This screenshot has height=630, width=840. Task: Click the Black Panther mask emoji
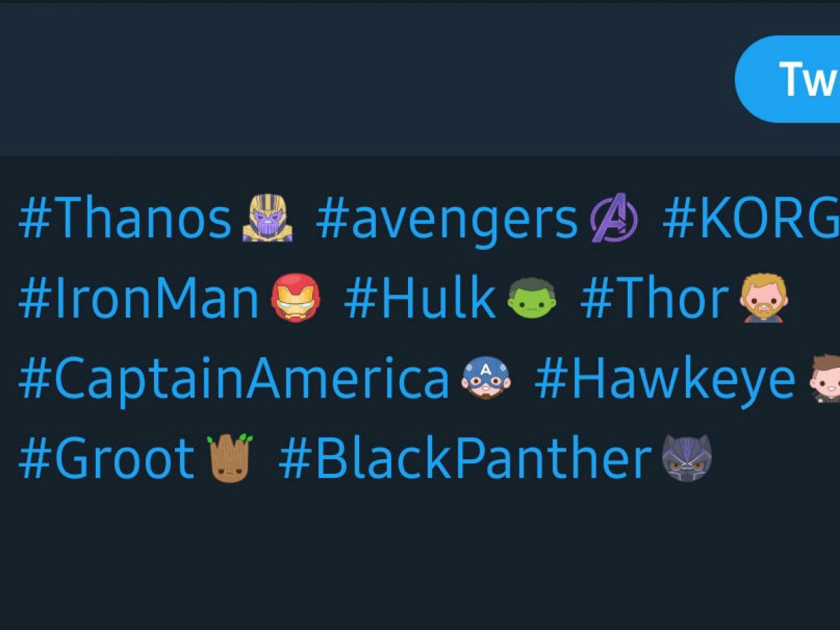(x=686, y=458)
